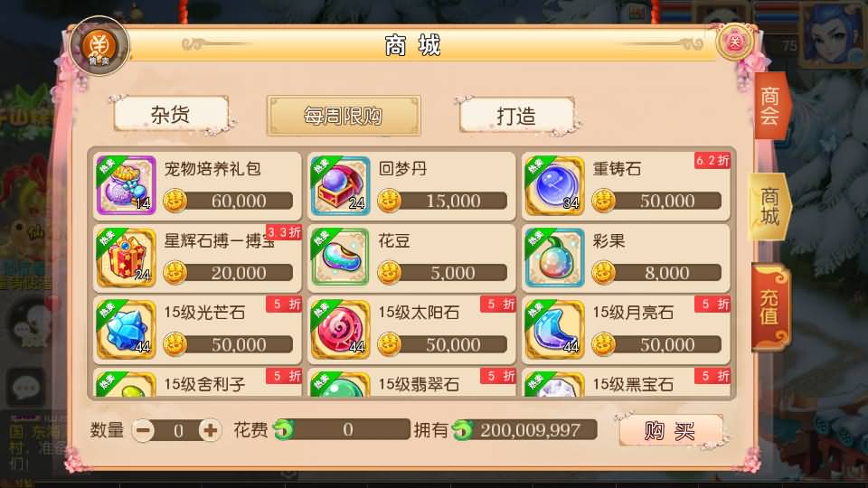Choose the 15级月亮石 crescent moon icon
Screen dimensions: 868x488
pos(554,329)
